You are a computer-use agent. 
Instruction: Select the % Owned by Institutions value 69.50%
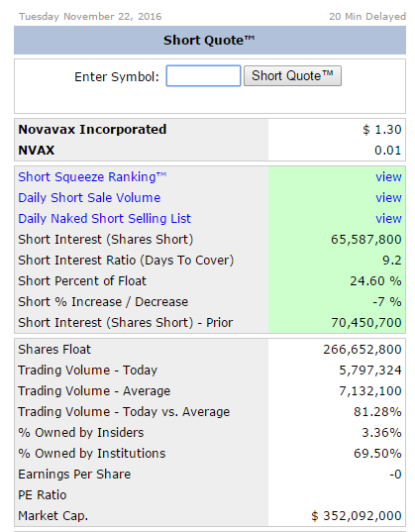click(x=377, y=454)
